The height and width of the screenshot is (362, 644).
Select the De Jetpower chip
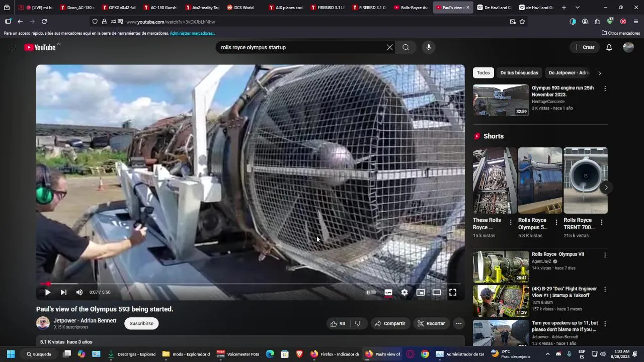[568, 73]
